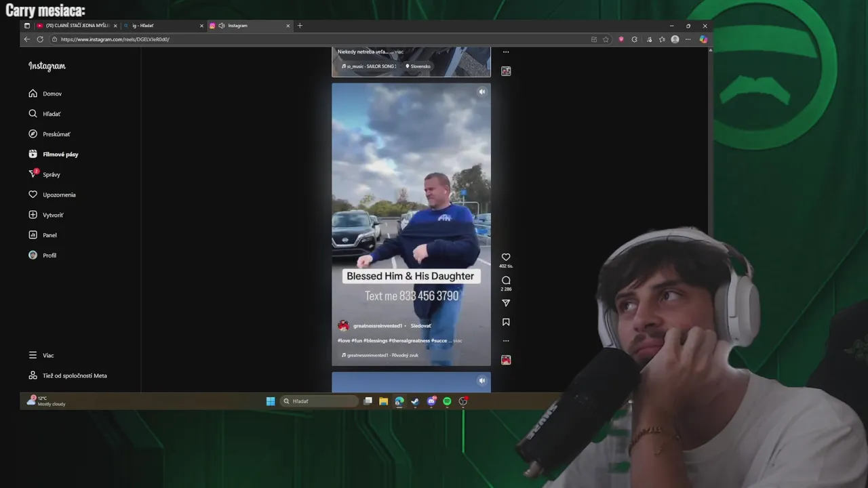This screenshot has height=488, width=868.
Task: Open Steam from the taskbar
Action: click(415, 401)
